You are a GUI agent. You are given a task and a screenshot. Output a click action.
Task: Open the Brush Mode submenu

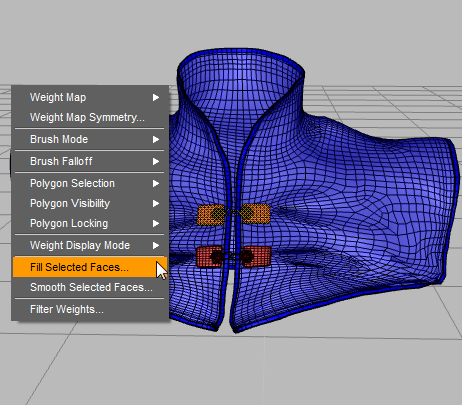coord(90,139)
